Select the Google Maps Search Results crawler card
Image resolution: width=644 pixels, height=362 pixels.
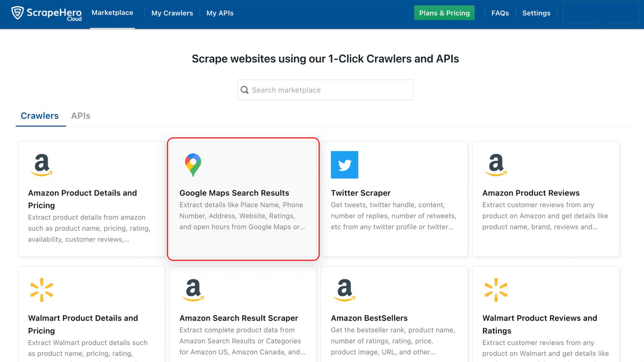click(x=243, y=199)
